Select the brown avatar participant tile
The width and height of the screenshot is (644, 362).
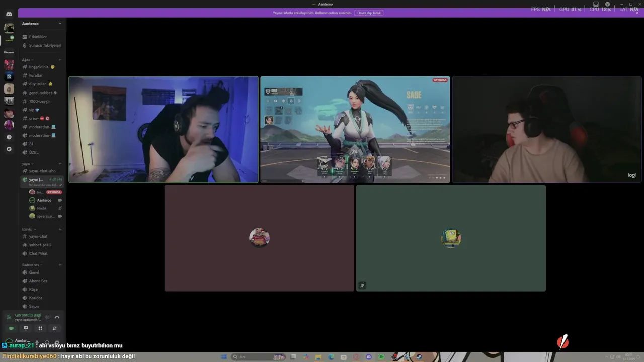(x=259, y=238)
